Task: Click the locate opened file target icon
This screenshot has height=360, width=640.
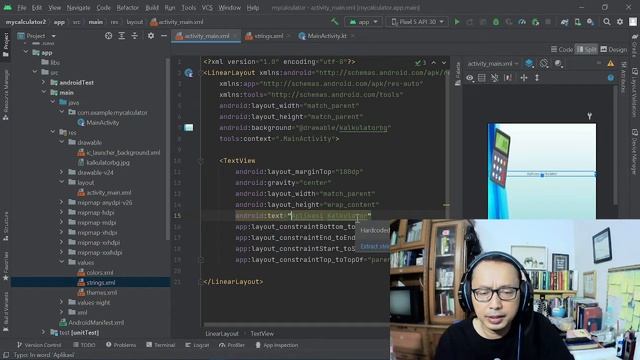Action: pyautogui.click(x=109, y=36)
